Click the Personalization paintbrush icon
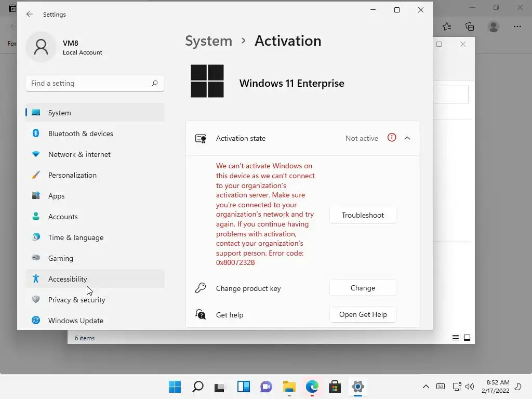532x399 pixels. click(36, 175)
